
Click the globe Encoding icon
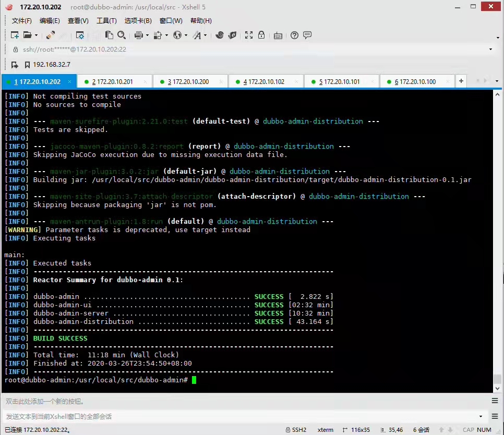point(177,35)
